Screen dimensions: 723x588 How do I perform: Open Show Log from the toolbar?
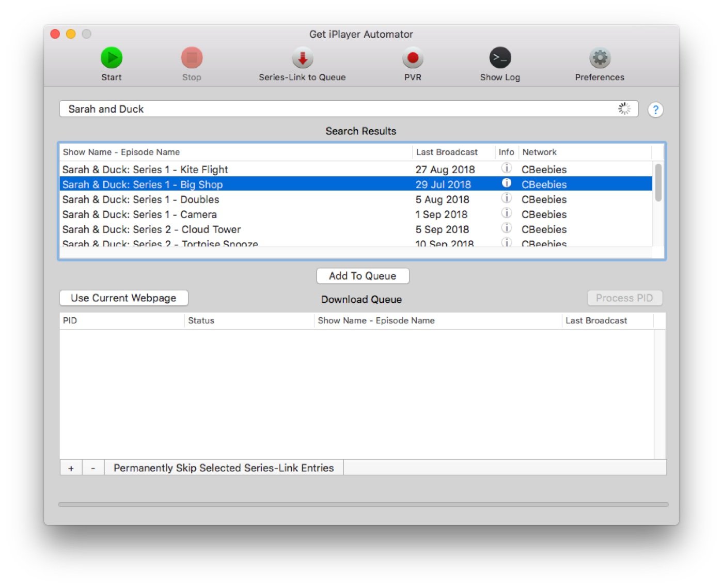coord(499,57)
